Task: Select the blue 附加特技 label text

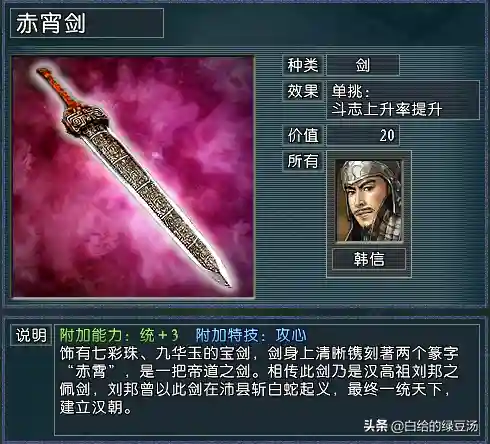Action: pos(231,335)
